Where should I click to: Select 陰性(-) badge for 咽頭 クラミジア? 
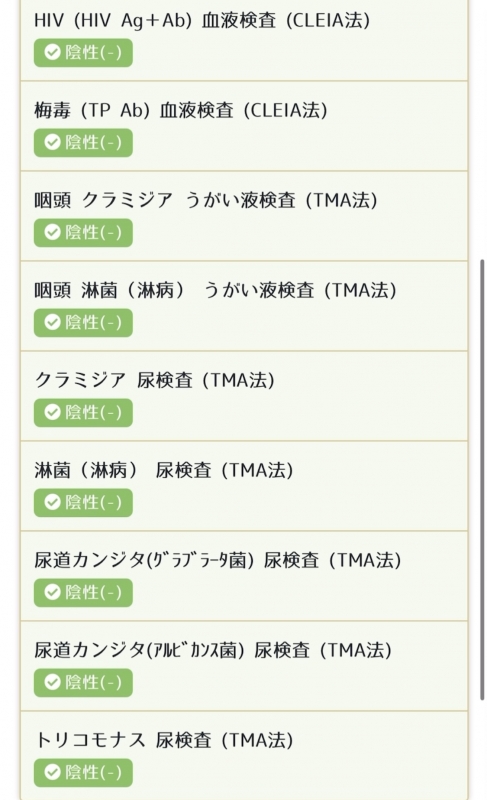click(x=83, y=233)
